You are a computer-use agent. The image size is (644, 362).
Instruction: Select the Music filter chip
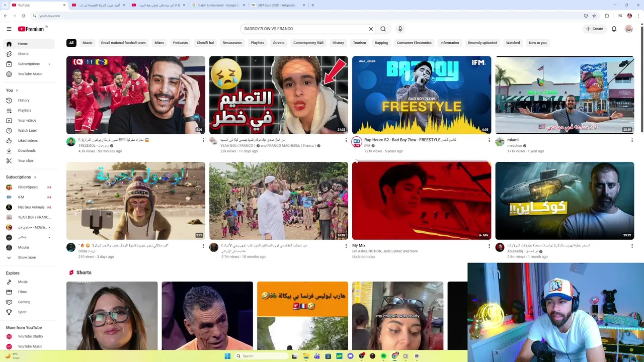pyautogui.click(x=88, y=43)
